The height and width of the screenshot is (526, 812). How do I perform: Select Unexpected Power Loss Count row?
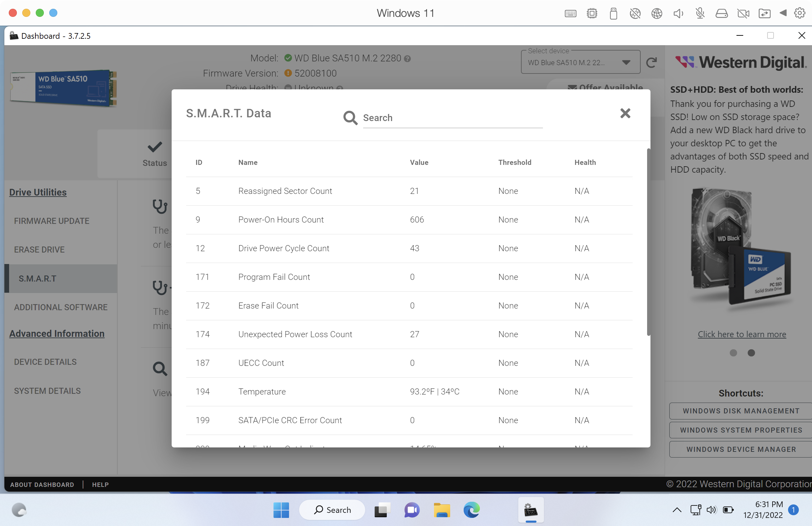point(409,334)
